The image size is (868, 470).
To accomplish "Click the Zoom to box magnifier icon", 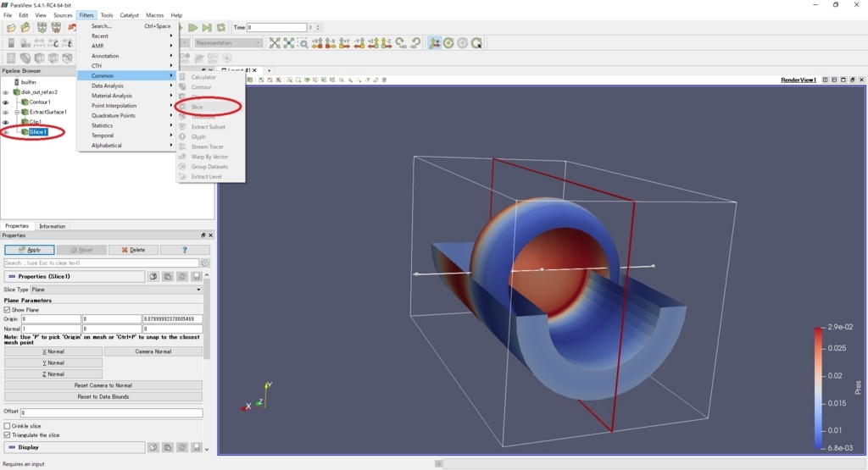I will pos(303,43).
